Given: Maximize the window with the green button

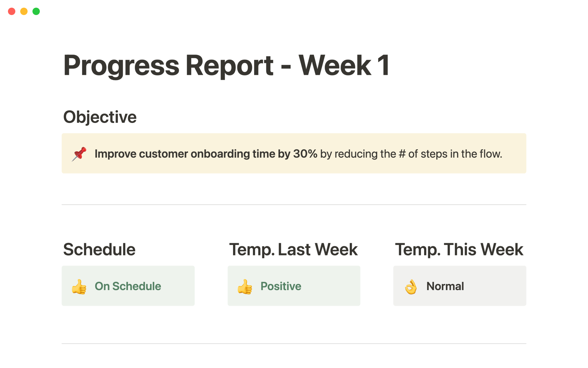Looking at the screenshot, I should (36, 11).
